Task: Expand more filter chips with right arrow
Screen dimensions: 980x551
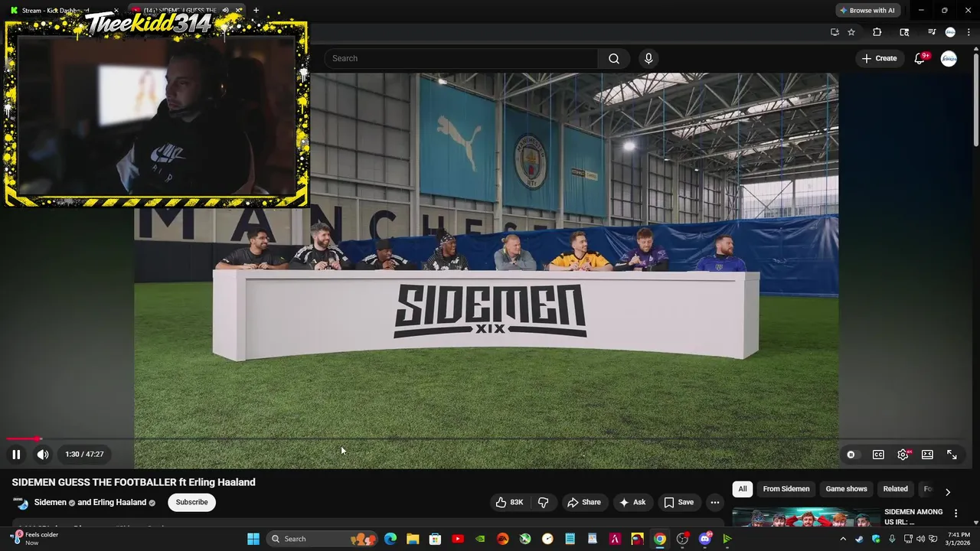Action: [x=947, y=491]
